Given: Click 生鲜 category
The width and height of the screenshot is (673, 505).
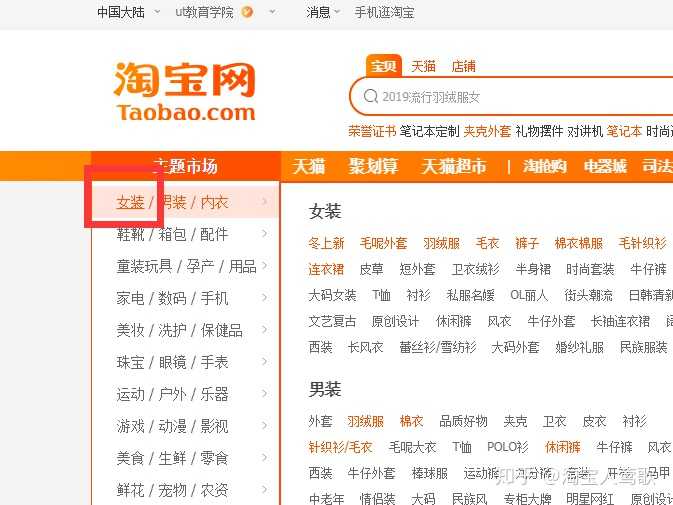Looking at the screenshot, I should [172, 458].
